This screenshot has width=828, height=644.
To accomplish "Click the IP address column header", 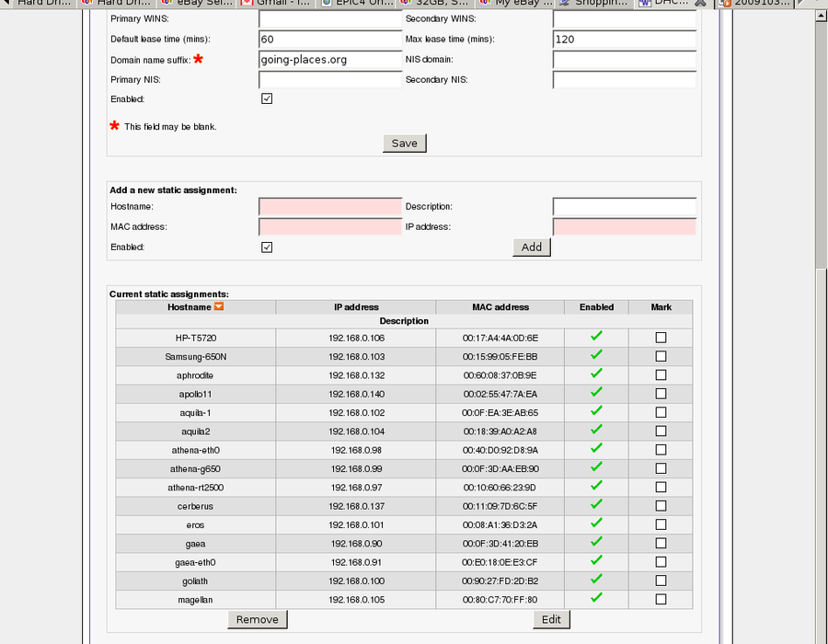I will click(356, 307).
